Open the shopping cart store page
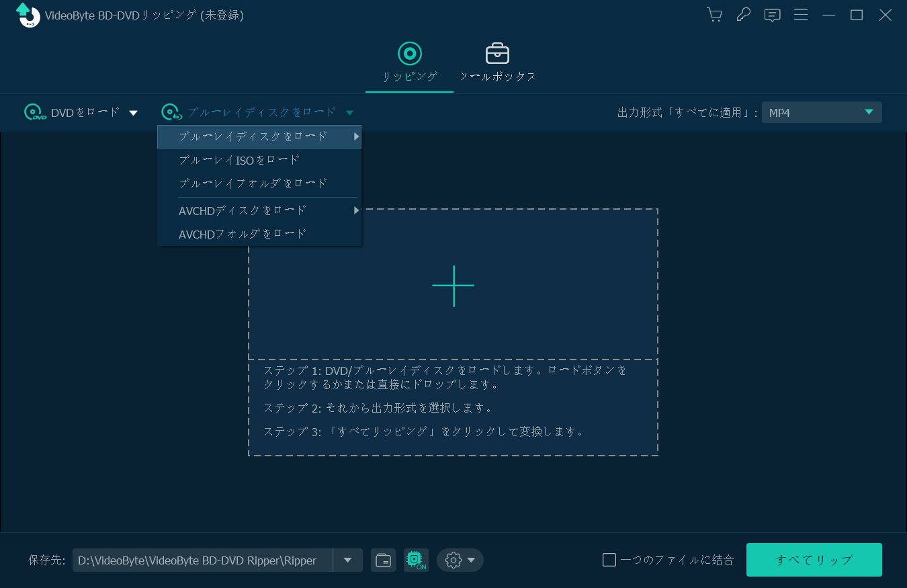The width and height of the screenshot is (907, 588). [x=714, y=14]
